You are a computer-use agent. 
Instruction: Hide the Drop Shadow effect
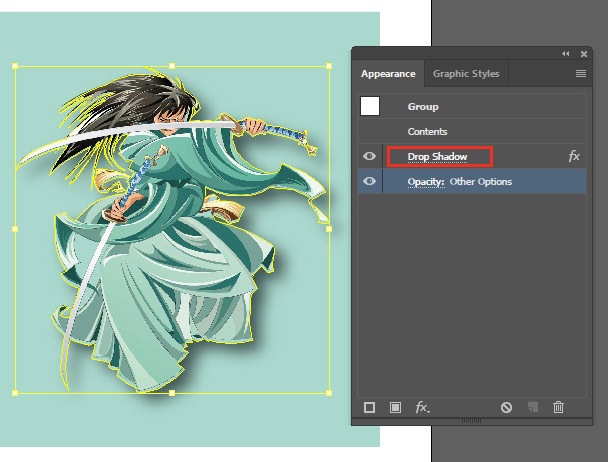tap(369, 156)
